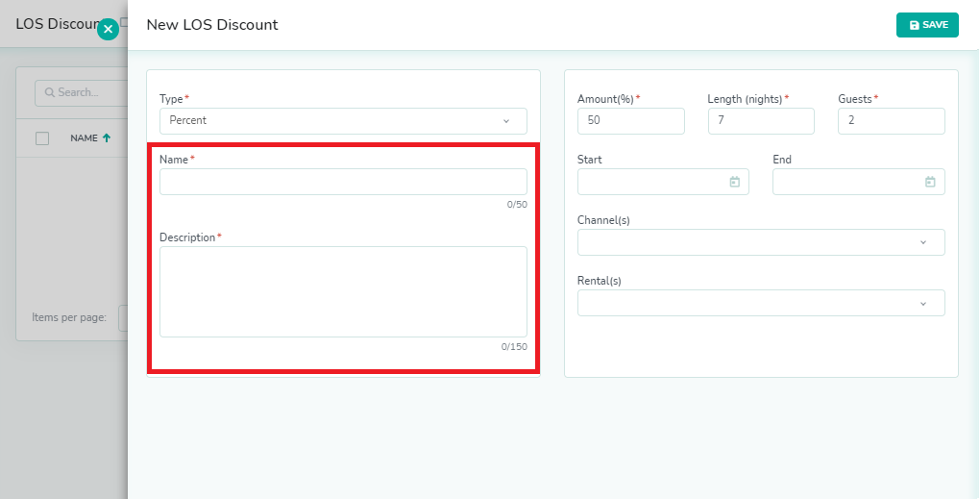The height and width of the screenshot is (499, 980).
Task: Toggle the select-all checkbox beside NAME
Action: pyautogui.click(x=42, y=138)
